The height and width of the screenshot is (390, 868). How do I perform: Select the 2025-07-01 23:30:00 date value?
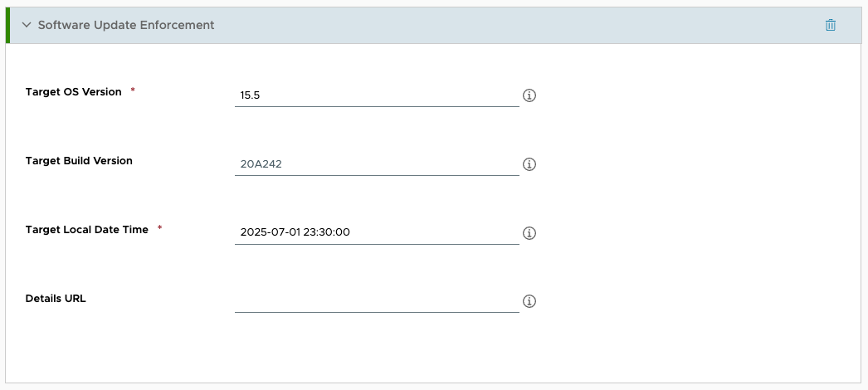pyautogui.click(x=295, y=233)
